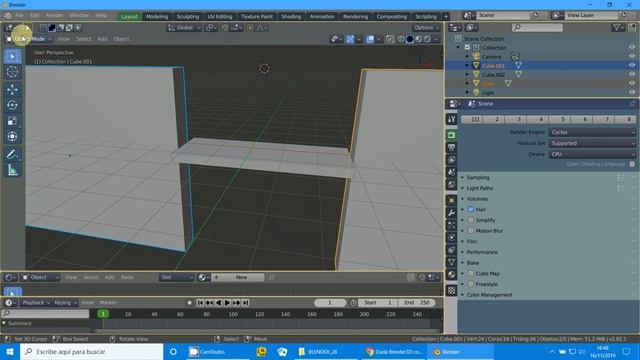Switch to the Sculpting workspace tab

pos(188,16)
